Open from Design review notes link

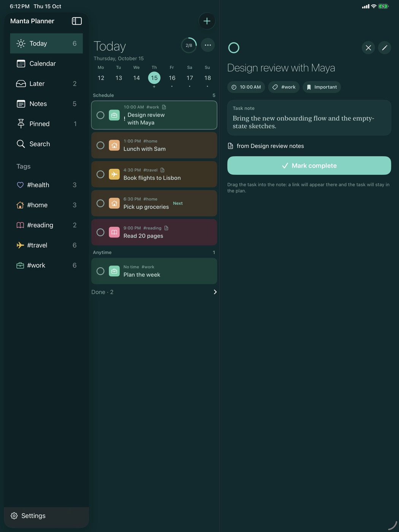point(266,146)
